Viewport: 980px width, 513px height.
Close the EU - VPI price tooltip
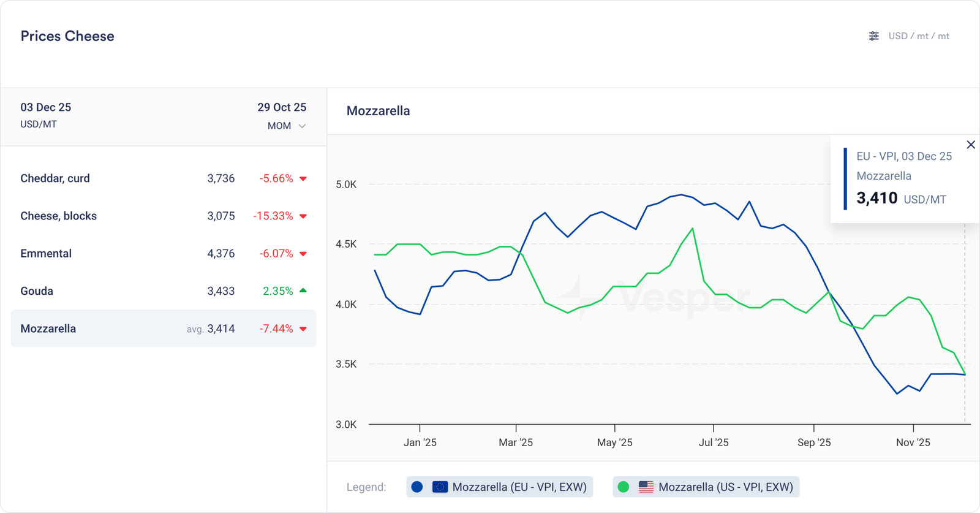970,145
